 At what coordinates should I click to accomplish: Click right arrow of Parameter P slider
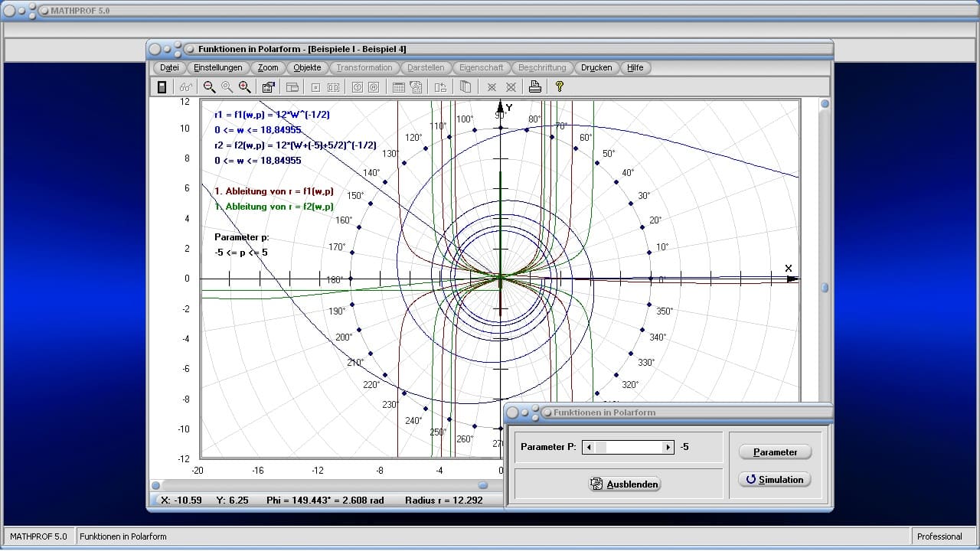pos(668,447)
